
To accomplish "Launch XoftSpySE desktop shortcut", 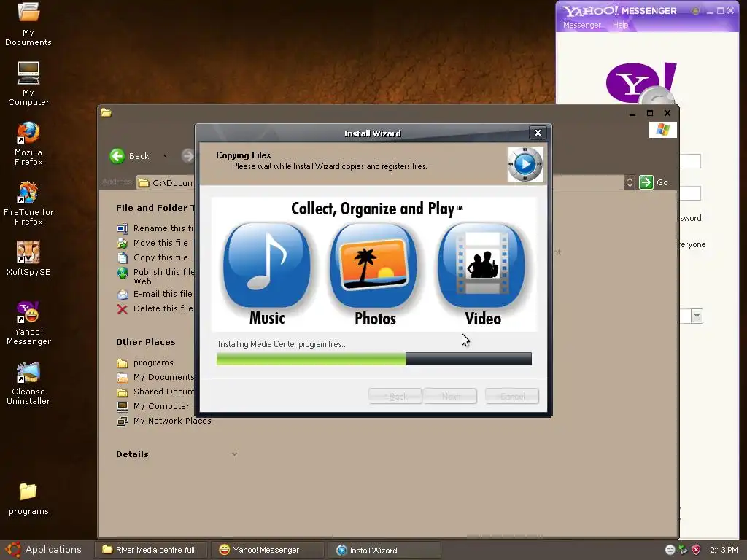I will [x=28, y=259].
